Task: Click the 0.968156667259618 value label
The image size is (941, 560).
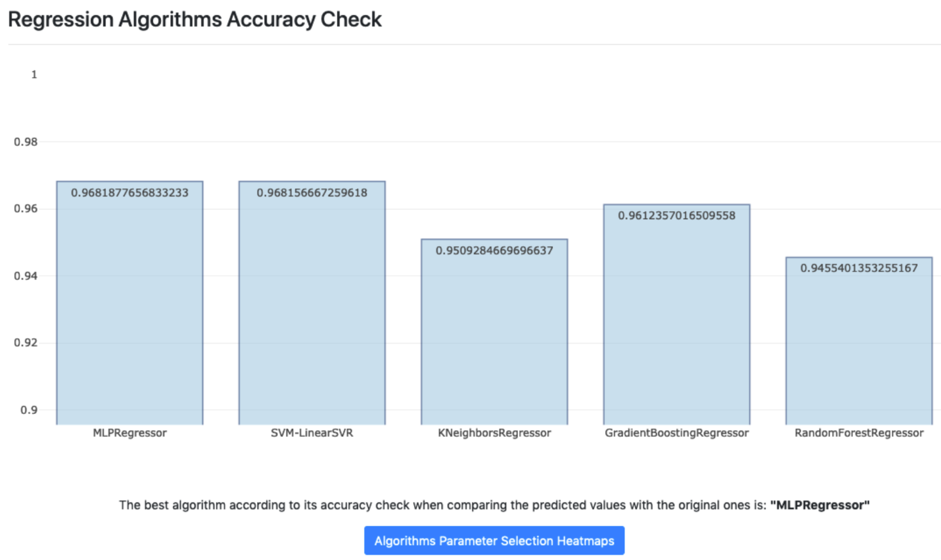Action: tap(312, 193)
